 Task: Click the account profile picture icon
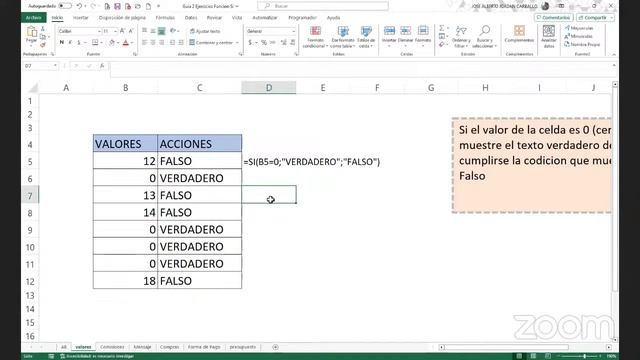pos(545,6)
